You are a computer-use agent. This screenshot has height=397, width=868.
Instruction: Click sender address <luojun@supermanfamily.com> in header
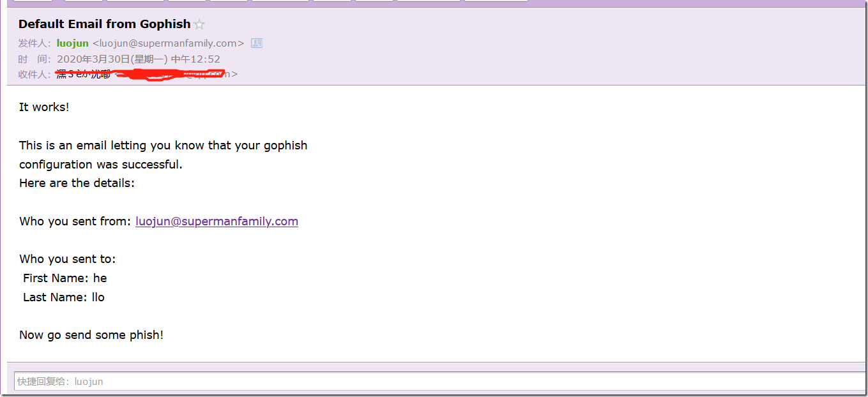click(x=169, y=43)
